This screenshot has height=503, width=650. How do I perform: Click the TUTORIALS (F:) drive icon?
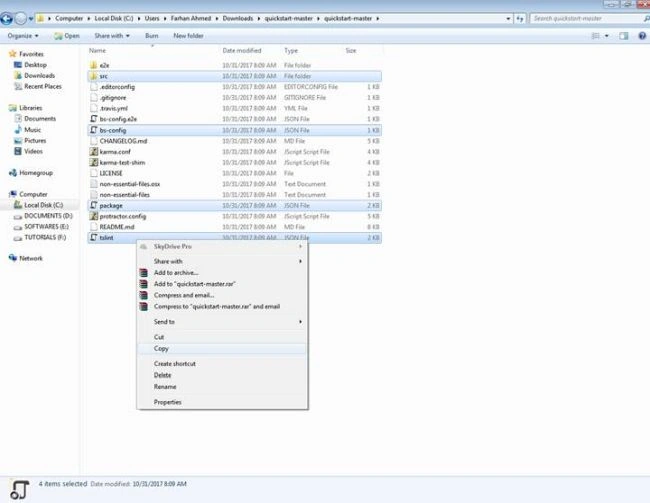coord(18,238)
